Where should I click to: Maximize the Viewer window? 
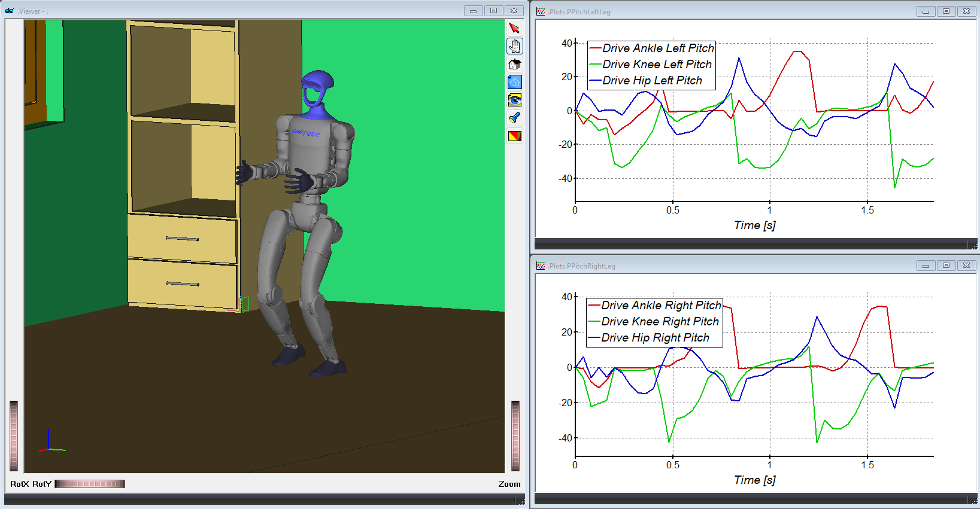pos(493,11)
